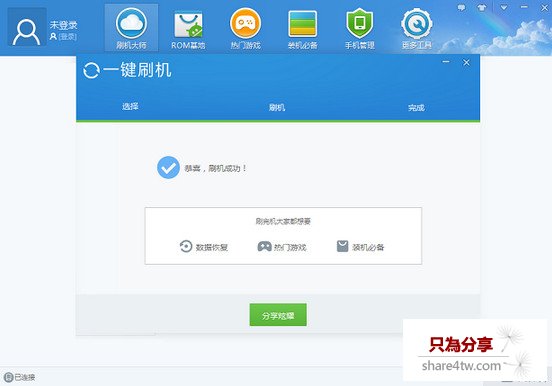Viewport: 552px width, 386px height.
Task: Click the 已连接 status icon
Action: [x=8, y=377]
